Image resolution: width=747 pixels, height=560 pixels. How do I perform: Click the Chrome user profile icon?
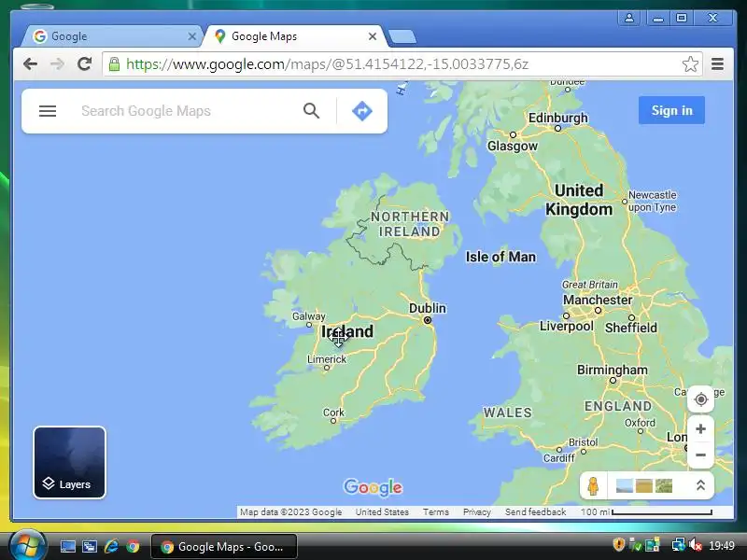628,18
